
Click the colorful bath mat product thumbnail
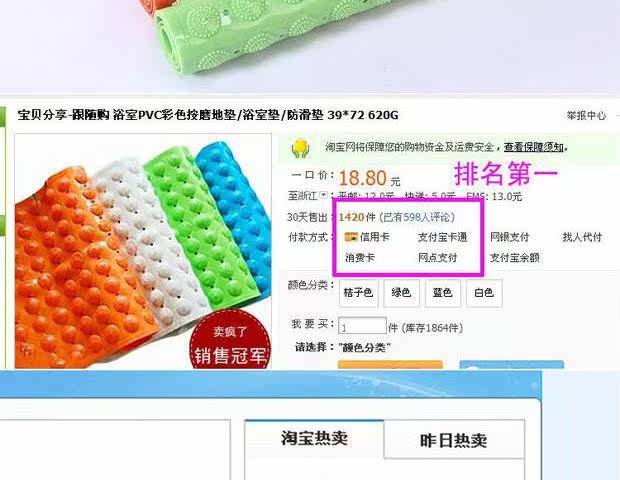(143, 251)
